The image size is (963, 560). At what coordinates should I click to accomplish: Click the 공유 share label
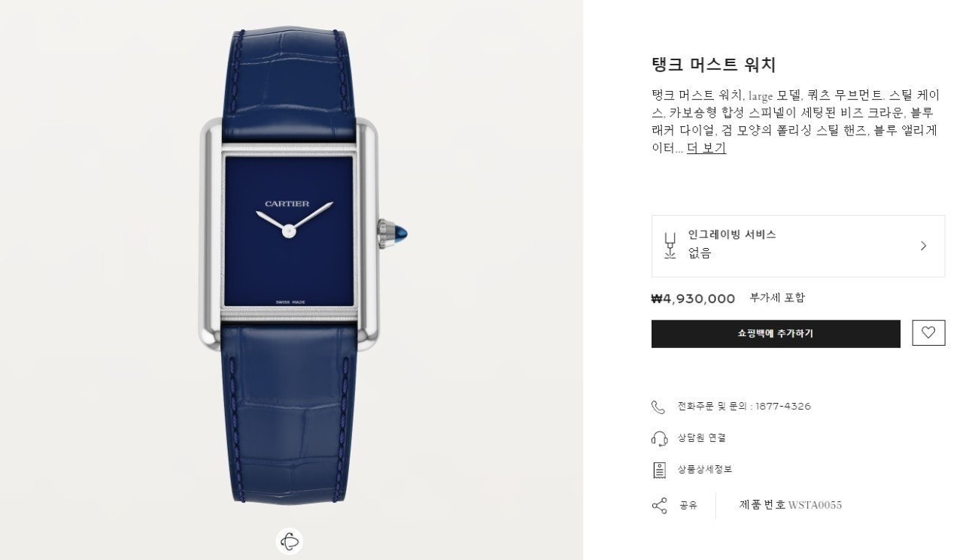[x=688, y=505]
